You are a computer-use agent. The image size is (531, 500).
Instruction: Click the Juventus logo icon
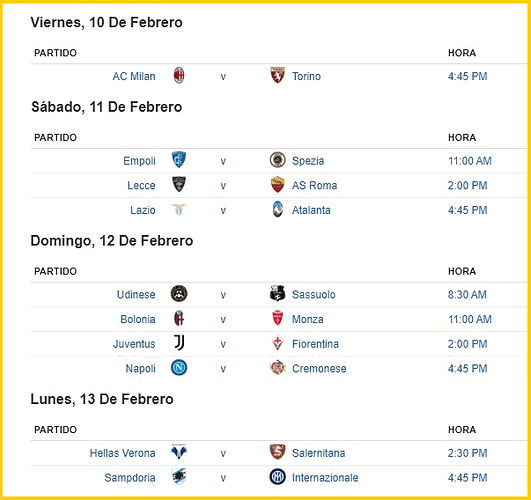point(179,343)
